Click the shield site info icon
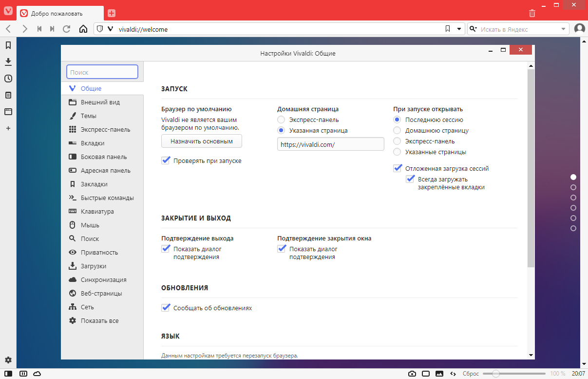Screen dimensions: 588x379 pyautogui.click(x=100, y=29)
